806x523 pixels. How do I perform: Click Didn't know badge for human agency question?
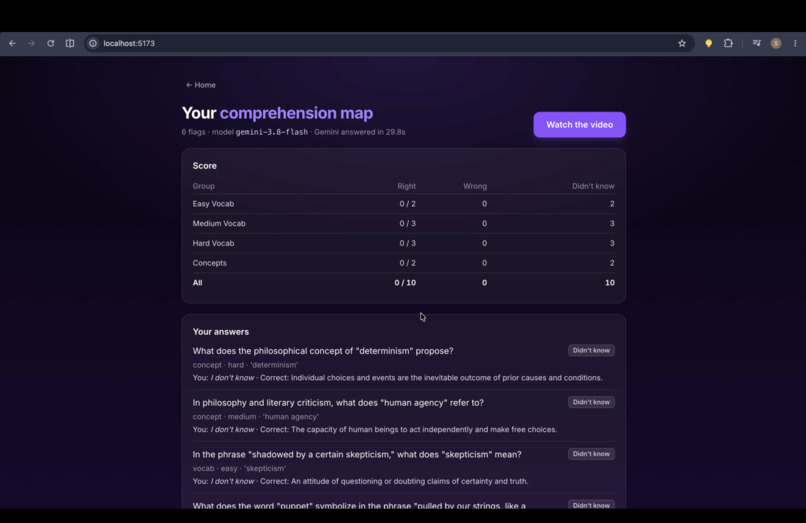(591, 402)
